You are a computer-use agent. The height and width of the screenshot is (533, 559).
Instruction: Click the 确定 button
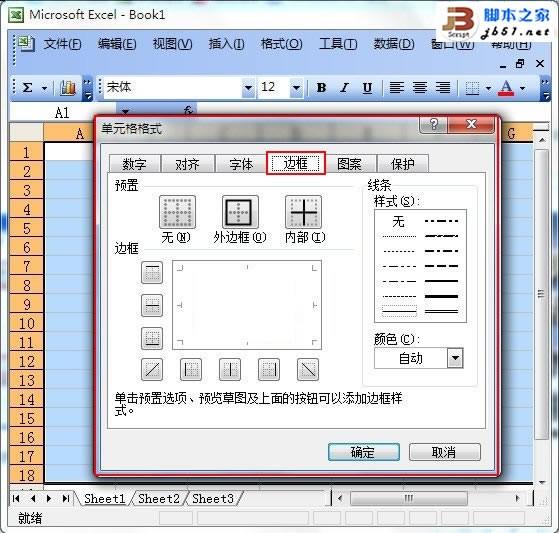click(x=364, y=452)
